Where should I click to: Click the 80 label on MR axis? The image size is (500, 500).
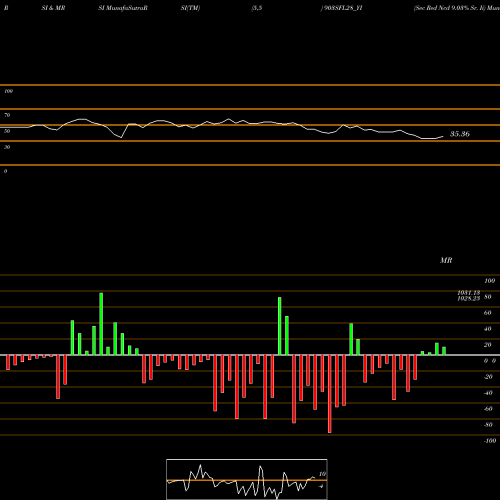[x=488, y=297]
